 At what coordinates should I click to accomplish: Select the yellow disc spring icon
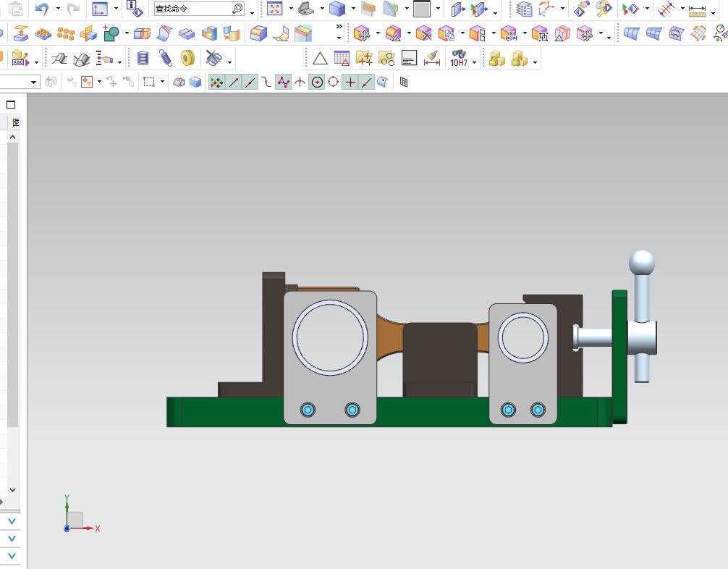pyautogui.click(x=187, y=58)
